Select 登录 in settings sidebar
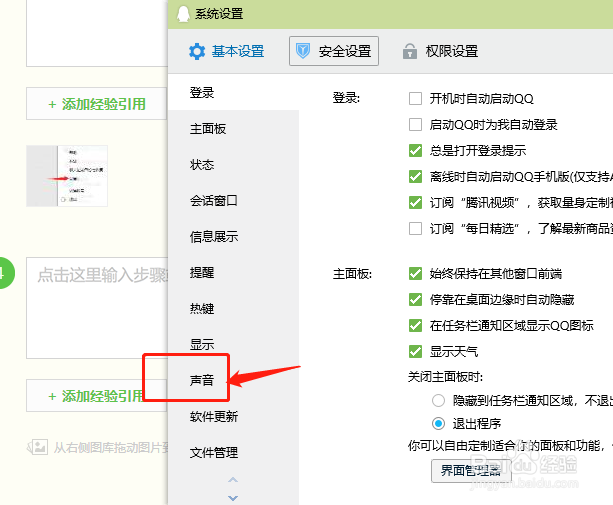This screenshot has width=613, height=505. coord(233,93)
